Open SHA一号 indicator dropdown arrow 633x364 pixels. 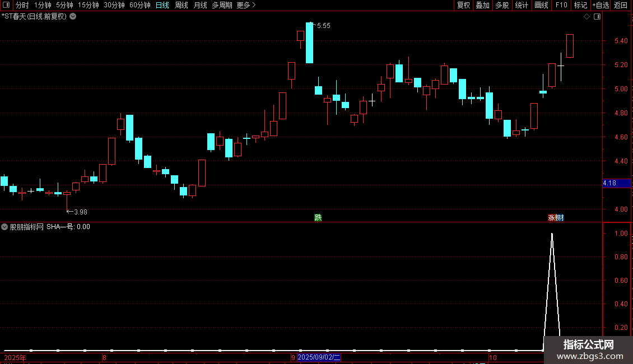4,227
